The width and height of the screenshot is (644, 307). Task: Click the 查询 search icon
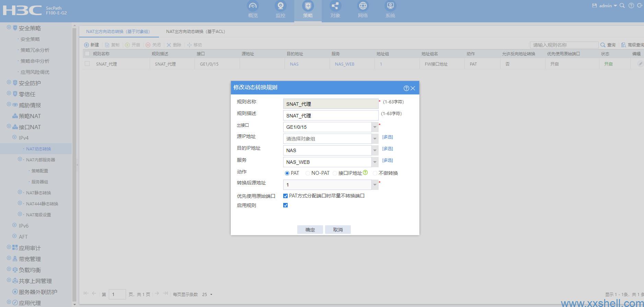603,45
